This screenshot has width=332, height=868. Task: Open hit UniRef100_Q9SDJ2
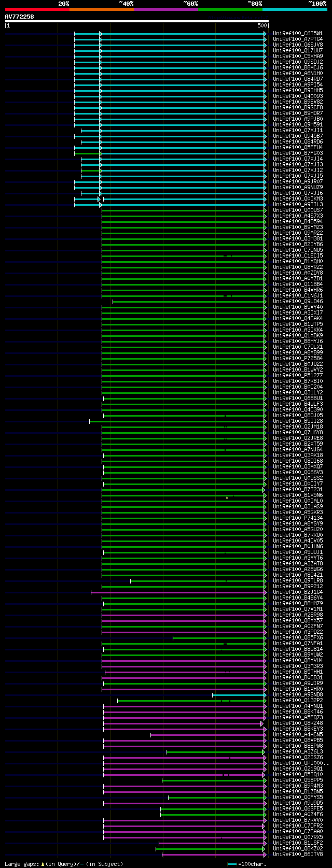pyautogui.click(x=298, y=62)
